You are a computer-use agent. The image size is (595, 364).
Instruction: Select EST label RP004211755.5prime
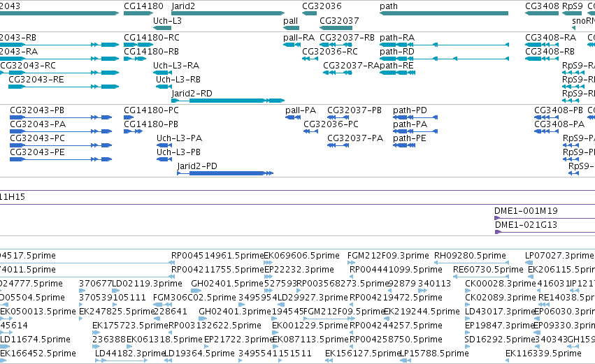(x=217, y=270)
